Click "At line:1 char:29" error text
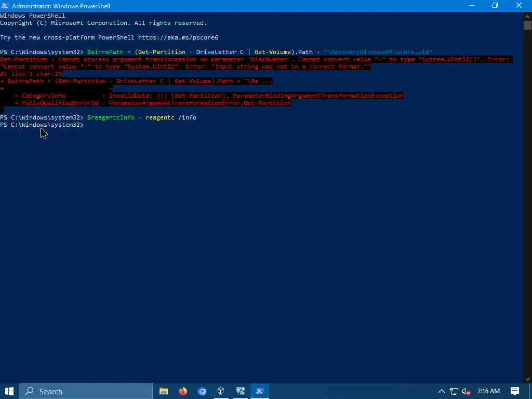The height and width of the screenshot is (399, 532). (31, 74)
